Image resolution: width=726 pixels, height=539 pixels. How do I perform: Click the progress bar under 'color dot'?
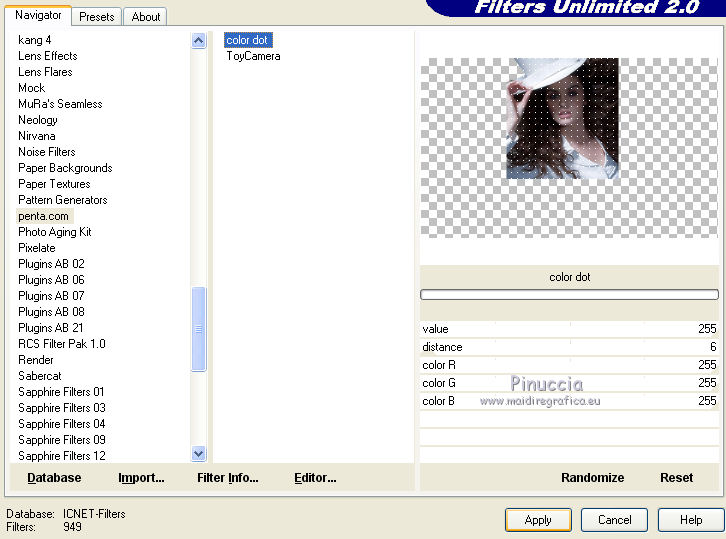(569, 295)
